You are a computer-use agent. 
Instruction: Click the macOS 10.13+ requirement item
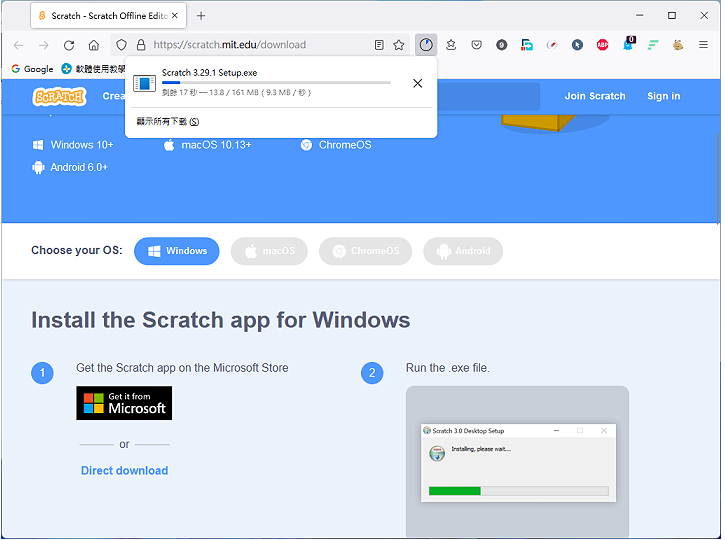point(207,145)
